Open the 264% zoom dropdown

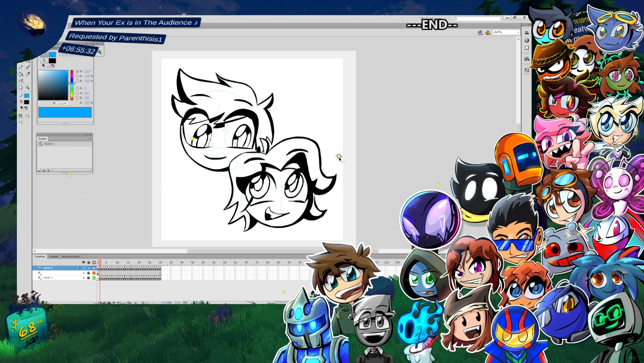[518, 32]
